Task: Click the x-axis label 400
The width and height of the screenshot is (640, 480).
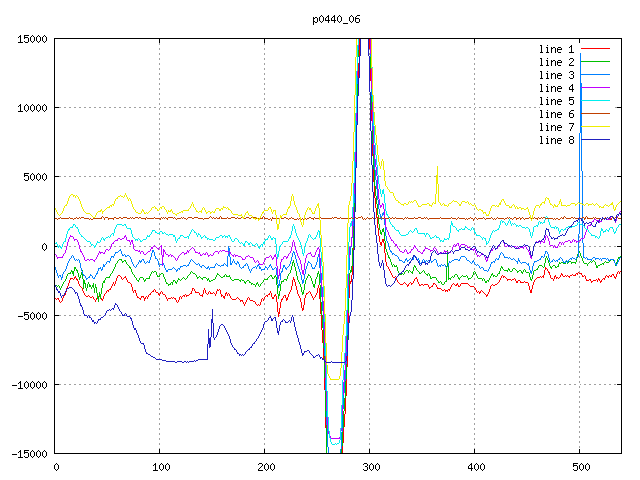Action: click(x=476, y=467)
